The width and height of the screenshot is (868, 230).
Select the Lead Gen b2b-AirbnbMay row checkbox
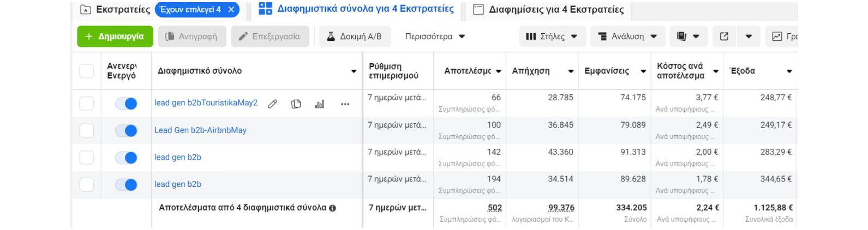pos(87,130)
